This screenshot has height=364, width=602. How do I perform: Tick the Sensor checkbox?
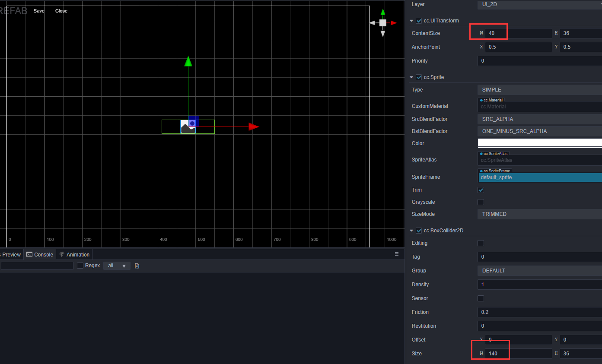481,298
